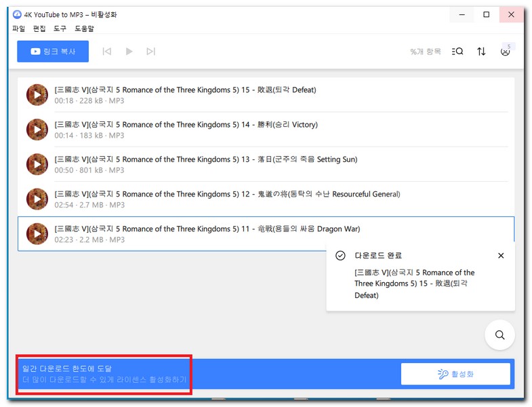Select the track title ending in Setting Sun
Image resolution: width=532 pixels, height=407 pixels.
coord(206,159)
